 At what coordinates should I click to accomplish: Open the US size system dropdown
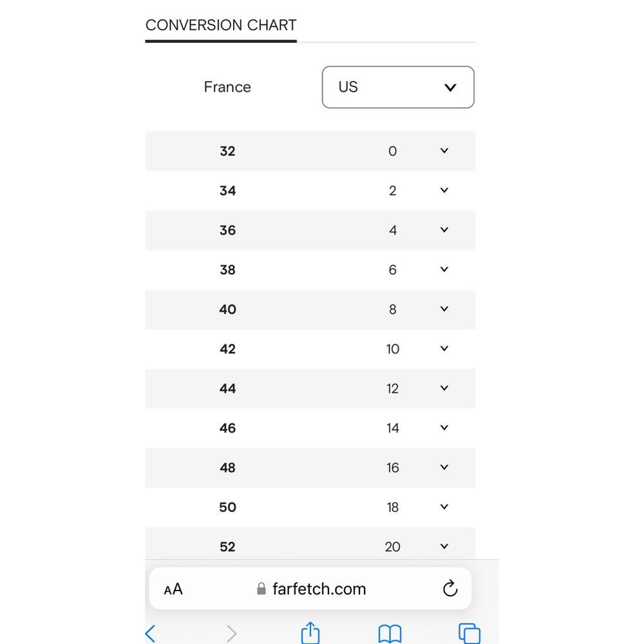tap(398, 87)
